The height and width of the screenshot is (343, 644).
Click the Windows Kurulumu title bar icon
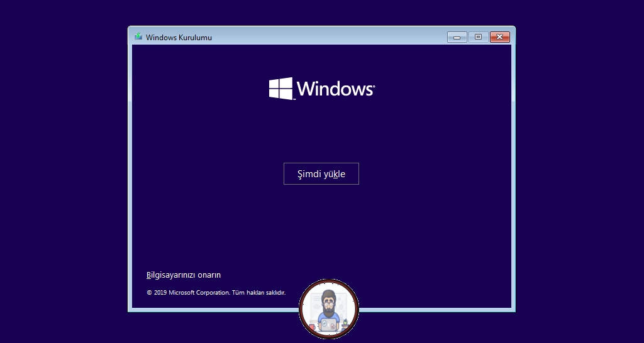point(138,37)
